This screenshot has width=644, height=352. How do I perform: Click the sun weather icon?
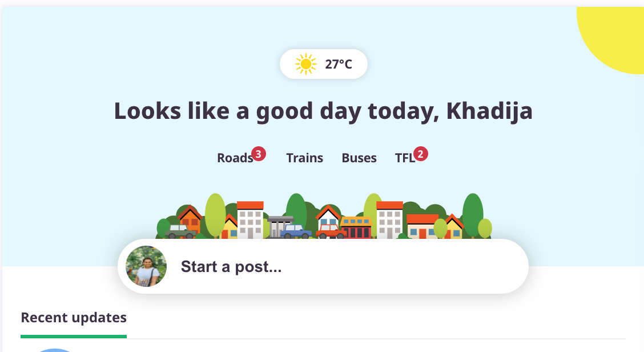306,64
